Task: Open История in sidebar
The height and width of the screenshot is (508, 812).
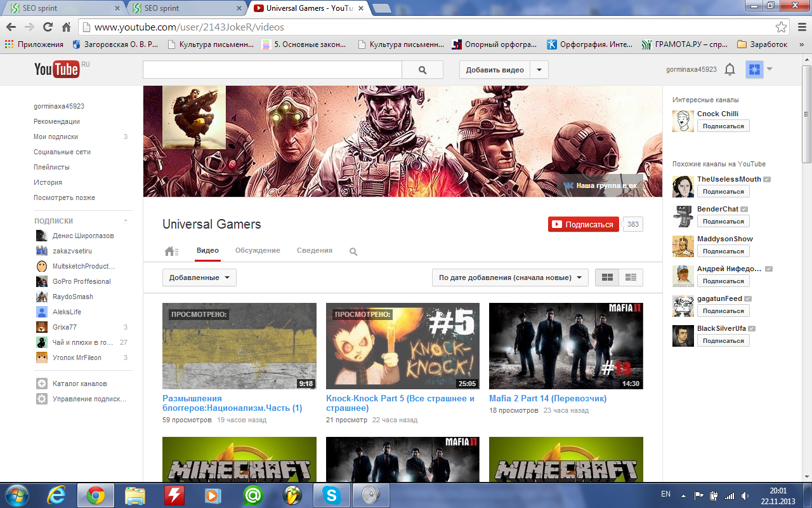Action: [48, 182]
